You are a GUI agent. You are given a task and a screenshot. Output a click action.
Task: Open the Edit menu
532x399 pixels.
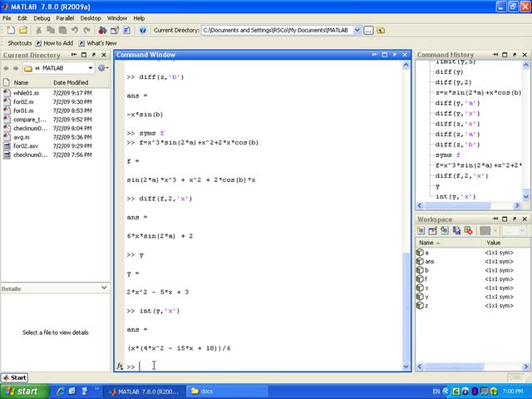click(22, 18)
